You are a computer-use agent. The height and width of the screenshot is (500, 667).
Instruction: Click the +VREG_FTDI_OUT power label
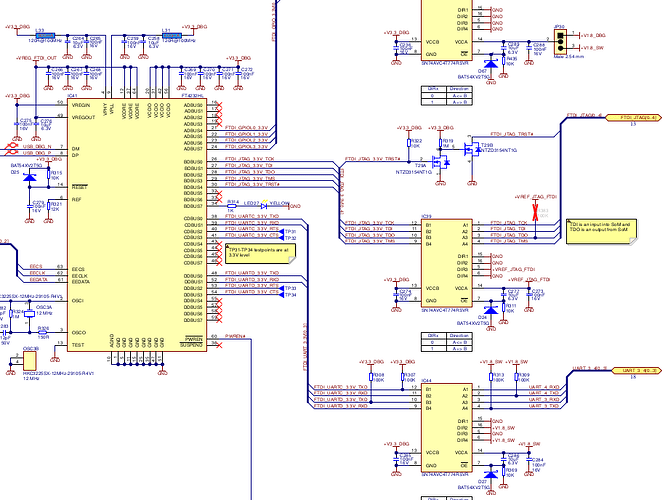click(x=36, y=58)
